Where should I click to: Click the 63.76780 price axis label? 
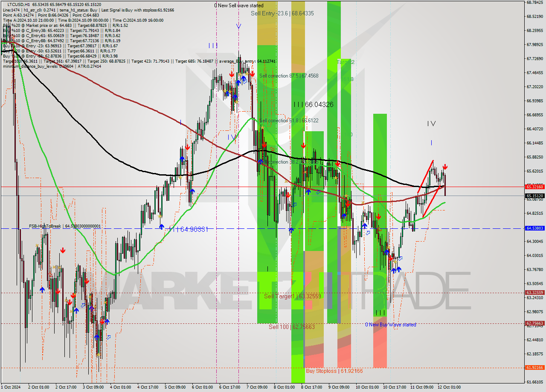coord(534,270)
